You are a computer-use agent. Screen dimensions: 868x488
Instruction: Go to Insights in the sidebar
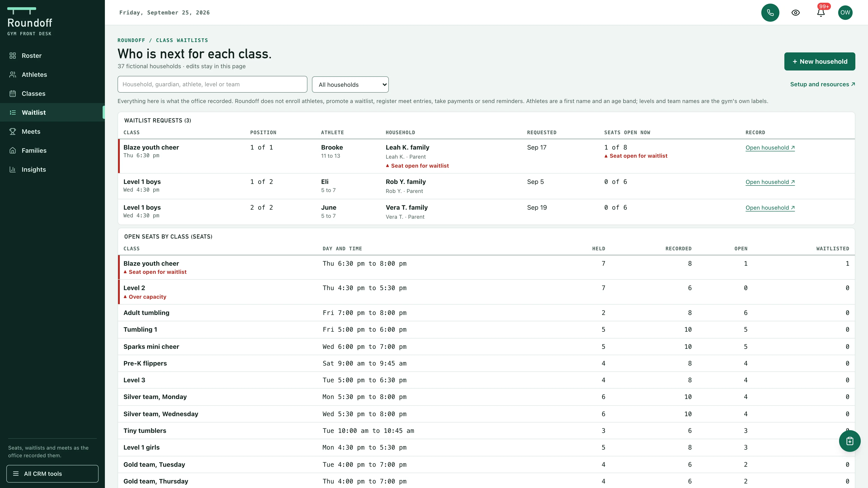(x=52, y=169)
